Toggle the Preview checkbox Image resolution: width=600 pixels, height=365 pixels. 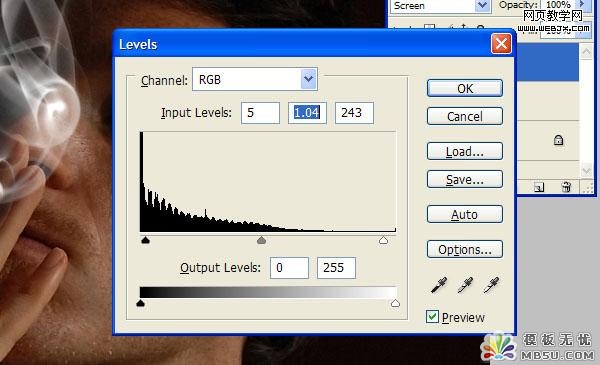point(432,317)
